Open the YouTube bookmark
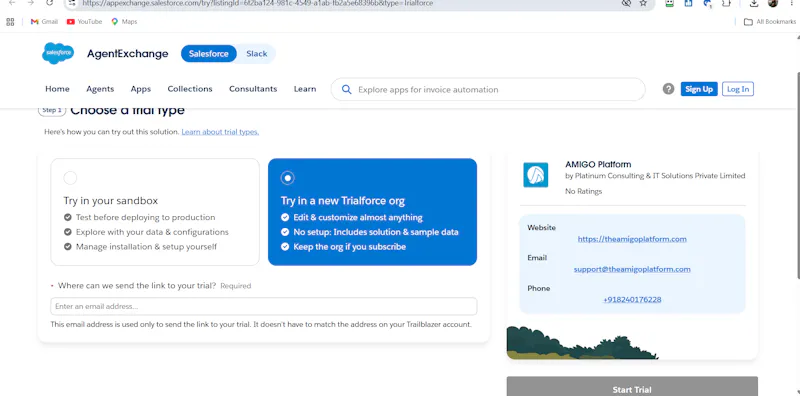The width and height of the screenshot is (800, 396). pos(85,22)
